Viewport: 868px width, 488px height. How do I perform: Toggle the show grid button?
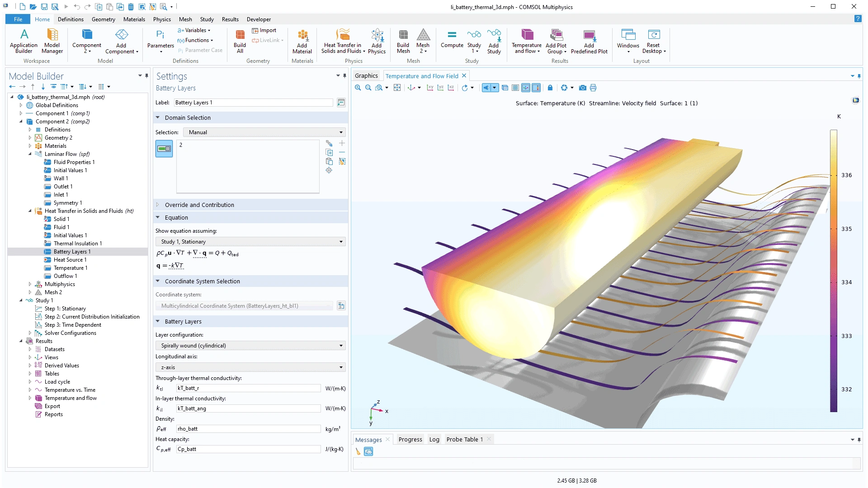(x=515, y=88)
